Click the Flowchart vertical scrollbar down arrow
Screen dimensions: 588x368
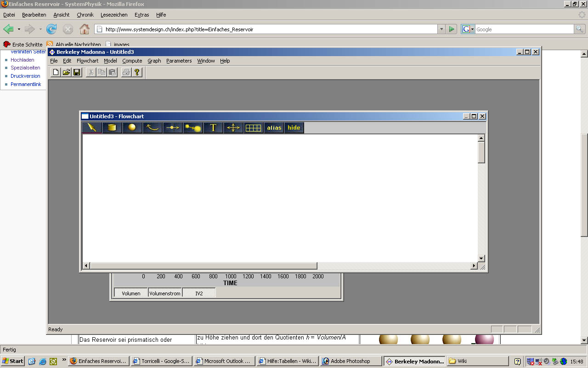click(x=481, y=259)
